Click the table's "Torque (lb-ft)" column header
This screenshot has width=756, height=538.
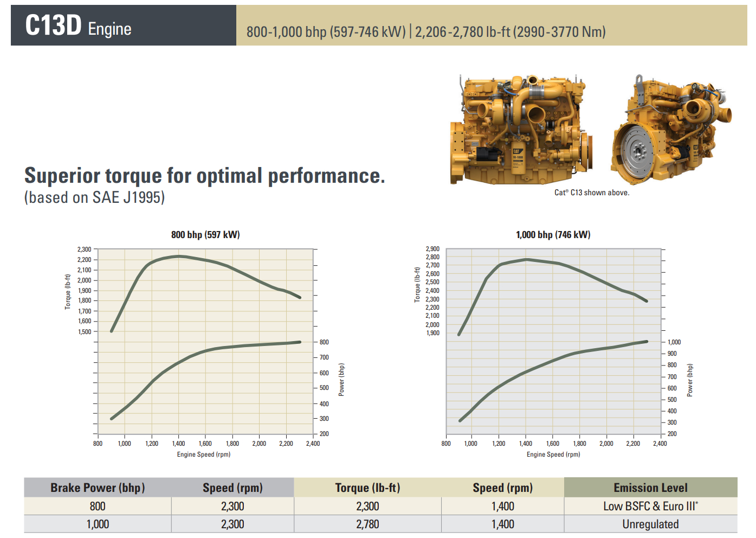point(367,488)
